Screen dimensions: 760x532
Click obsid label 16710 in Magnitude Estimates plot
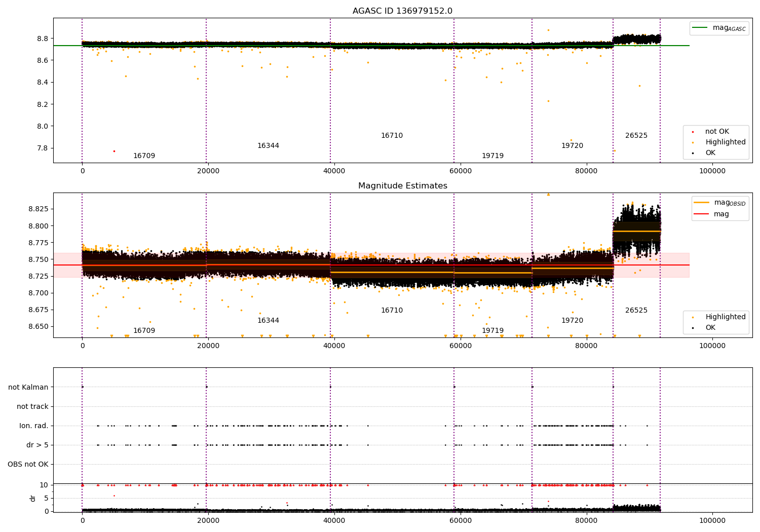[392, 311]
